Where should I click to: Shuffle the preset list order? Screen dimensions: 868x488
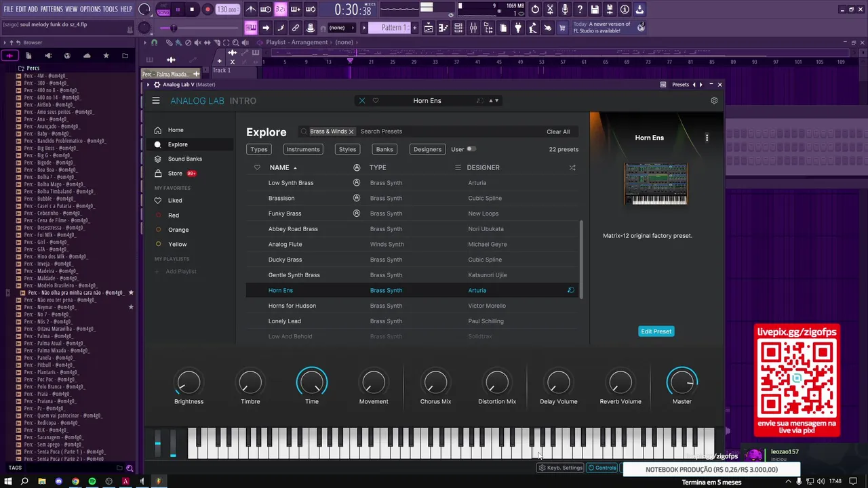(x=572, y=167)
